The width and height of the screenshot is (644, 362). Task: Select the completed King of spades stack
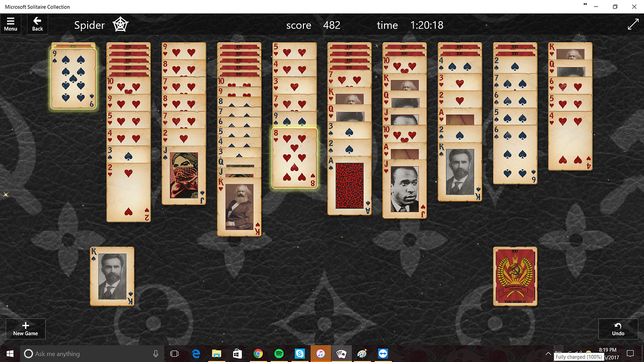[112, 276]
